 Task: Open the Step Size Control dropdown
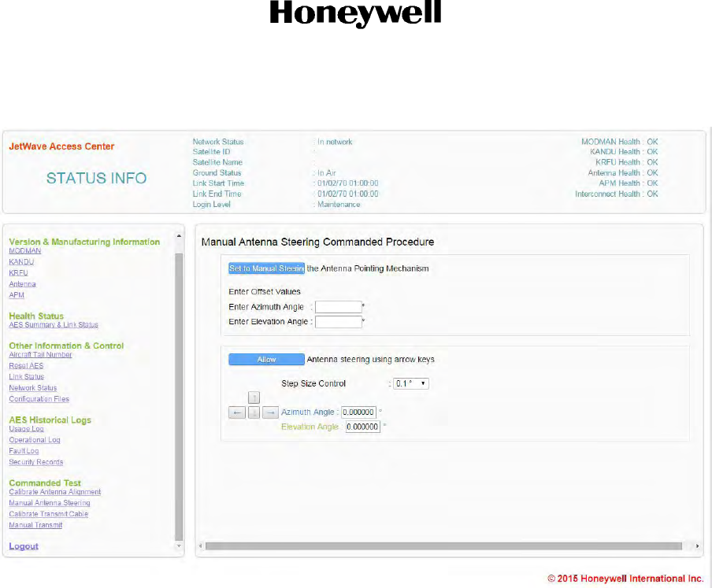pos(410,383)
